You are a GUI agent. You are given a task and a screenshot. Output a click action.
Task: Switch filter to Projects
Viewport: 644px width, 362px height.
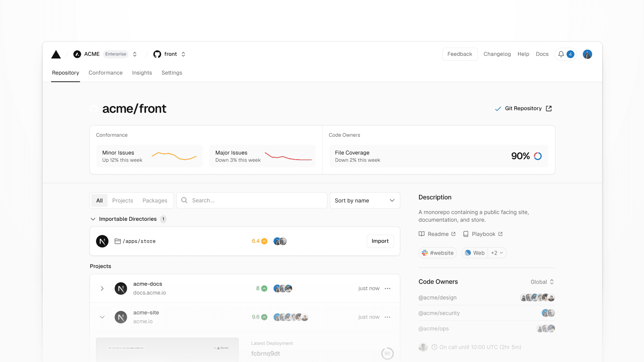tap(122, 201)
